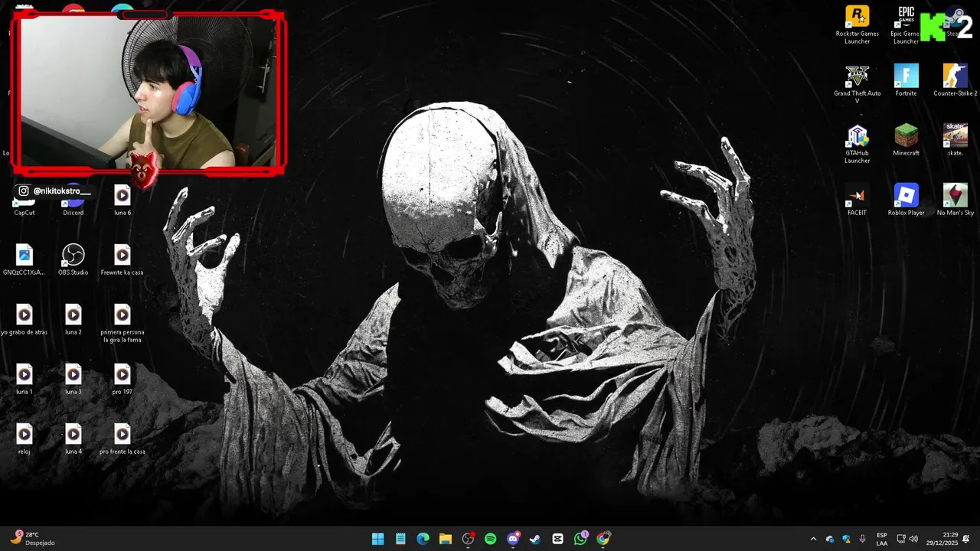This screenshot has height=551, width=980.
Task: Select the 'luna 3' video file
Action: coord(73,379)
